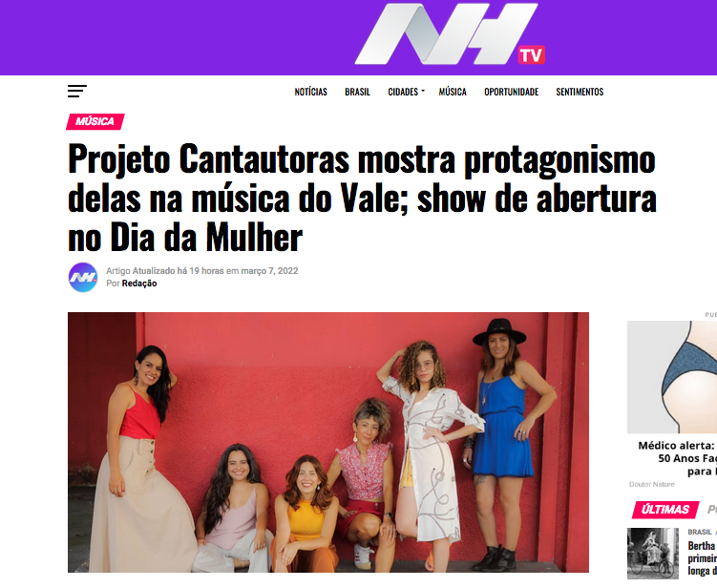Open the Sentimentos menu item
This screenshot has width=717, height=588.
click(580, 92)
